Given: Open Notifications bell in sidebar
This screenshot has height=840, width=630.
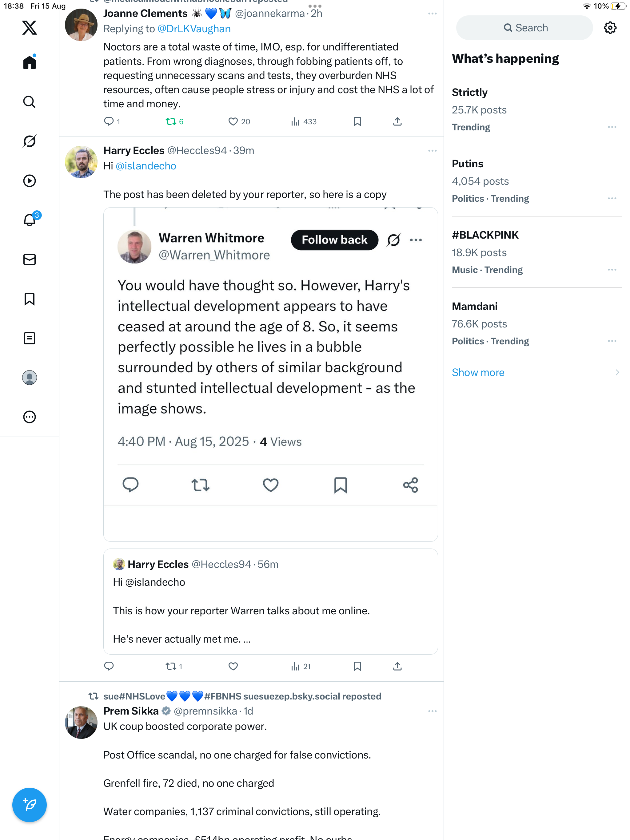Looking at the screenshot, I should pyautogui.click(x=29, y=220).
